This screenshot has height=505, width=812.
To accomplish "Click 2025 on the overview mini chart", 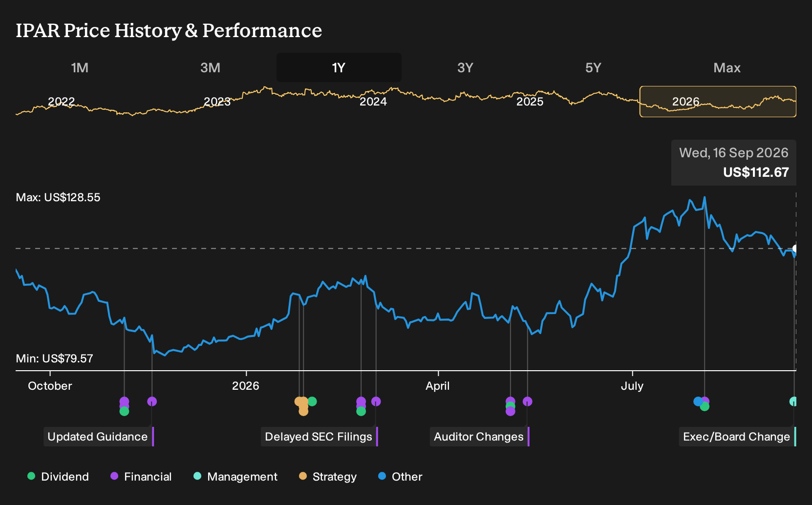I will (x=530, y=102).
